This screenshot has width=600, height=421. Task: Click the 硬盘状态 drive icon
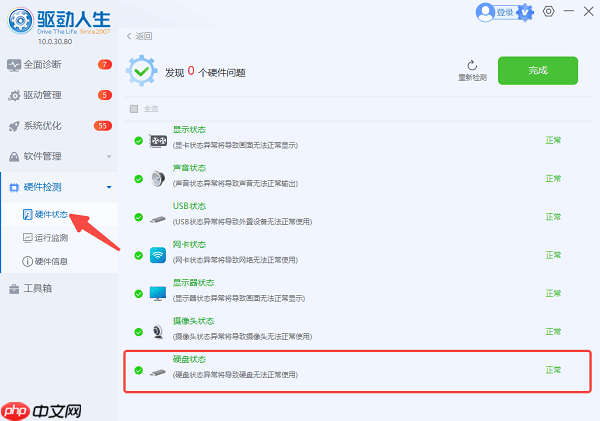click(x=158, y=370)
